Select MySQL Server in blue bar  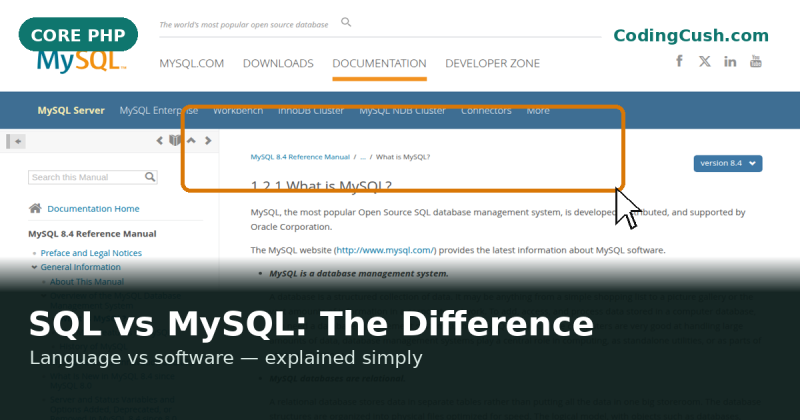click(71, 110)
